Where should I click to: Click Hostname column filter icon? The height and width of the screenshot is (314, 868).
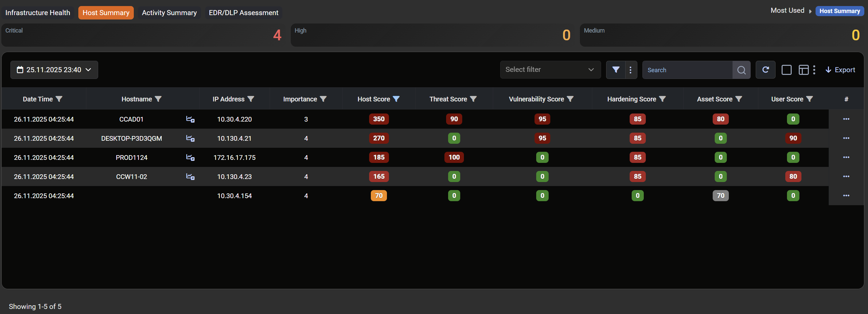click(158, 99)
